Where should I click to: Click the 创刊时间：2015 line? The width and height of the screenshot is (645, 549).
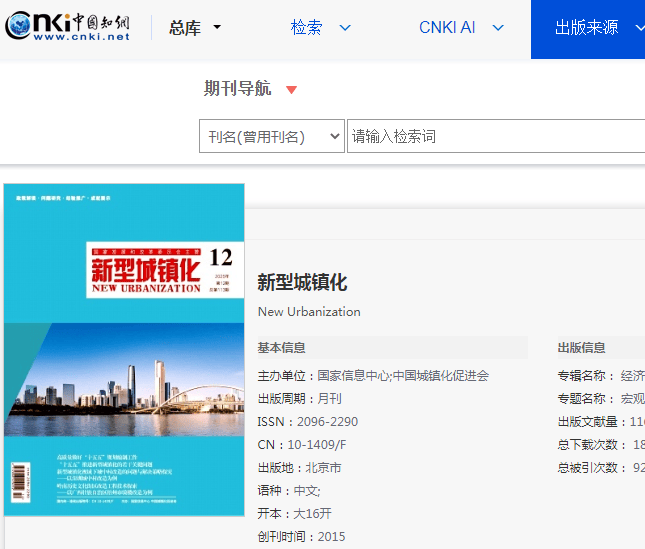click(x=302, y=537)
